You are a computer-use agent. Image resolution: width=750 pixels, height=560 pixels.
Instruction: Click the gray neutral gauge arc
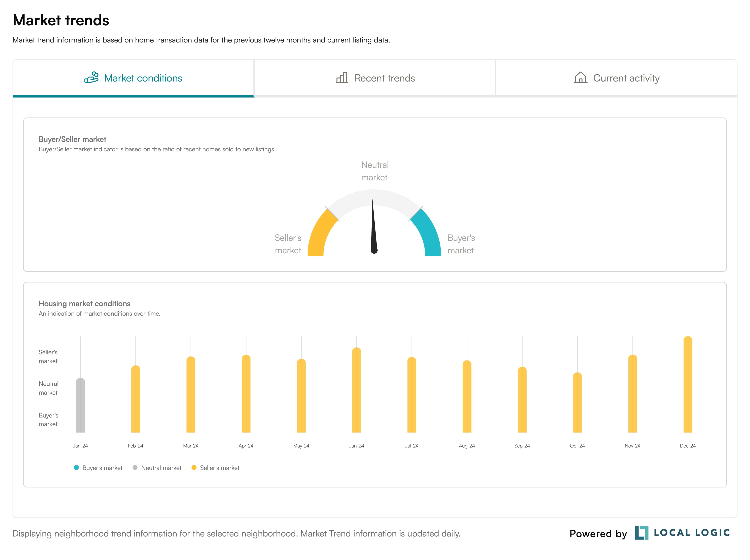pyautogui.click(x=374, y=198)
